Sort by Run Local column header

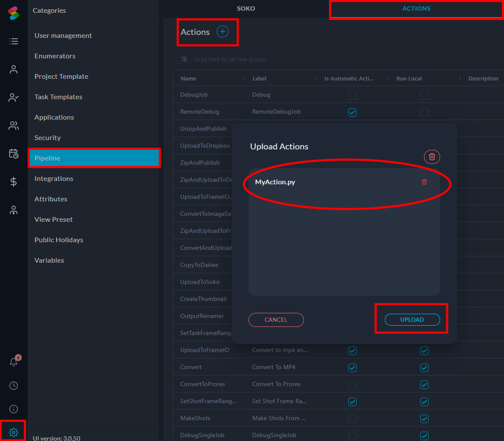click(409, 78)
